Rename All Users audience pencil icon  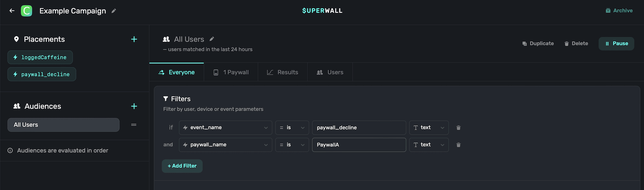point(212,39)
